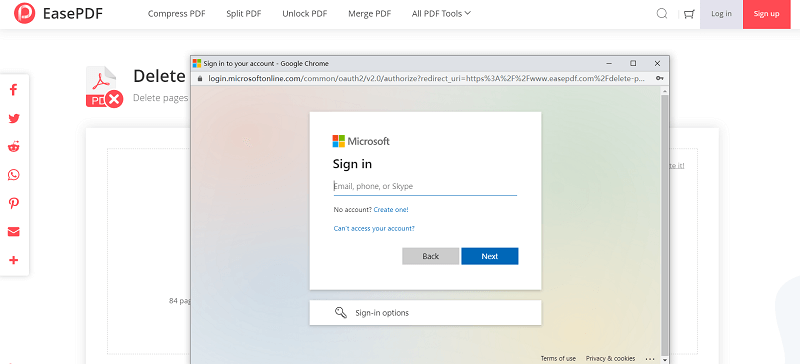Share on Reddit from sidebar
The width and height of the screenshot is (800, 364).
coord(14,147)
